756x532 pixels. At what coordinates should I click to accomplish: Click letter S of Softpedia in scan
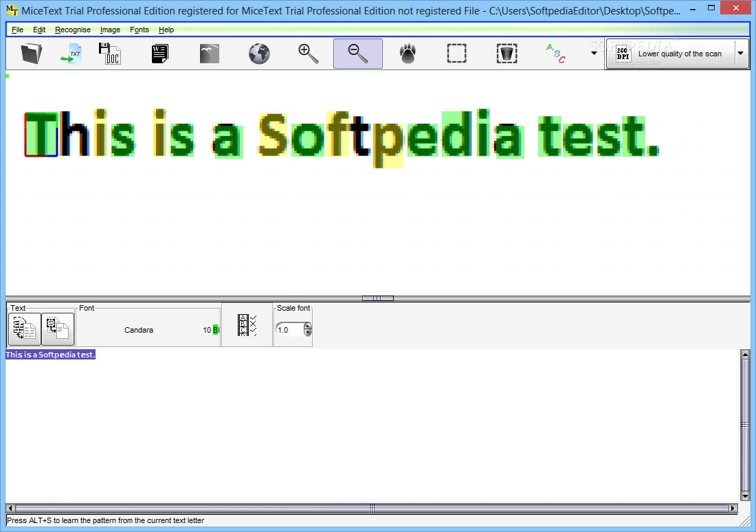pyautogui.click(x=273, y=135)
